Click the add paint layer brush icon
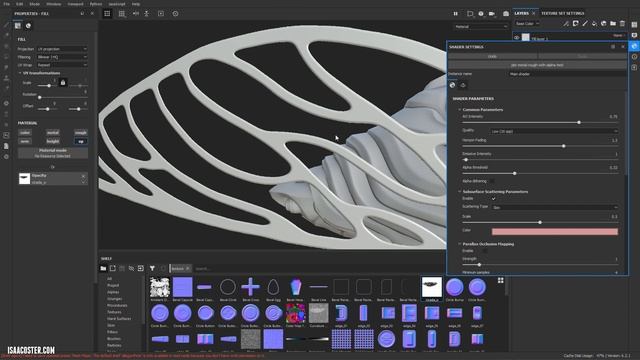This screenshot has width=640, height=360. tap(585, 24)
